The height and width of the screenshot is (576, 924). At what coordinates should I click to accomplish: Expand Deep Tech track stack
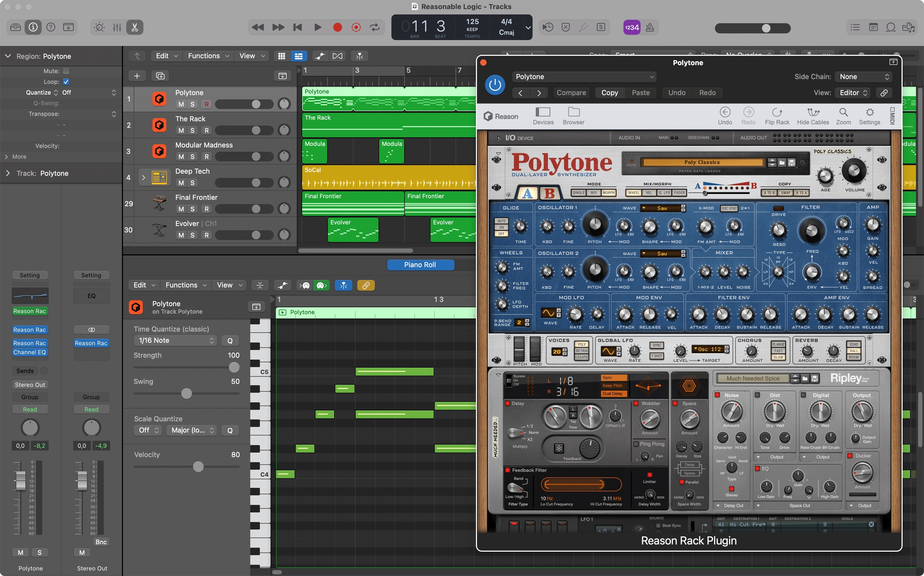point(144,177)
